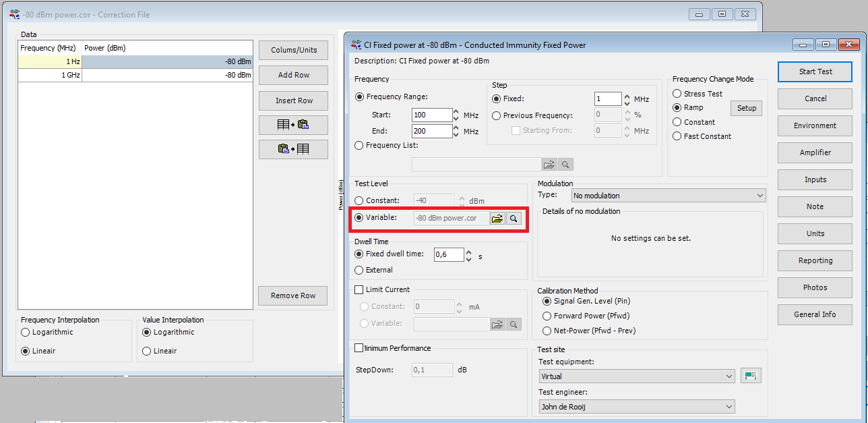Screen dimensions: 868x423
Task: Click app icon in the CI Fixed power title bar
Action: point(356,45)
